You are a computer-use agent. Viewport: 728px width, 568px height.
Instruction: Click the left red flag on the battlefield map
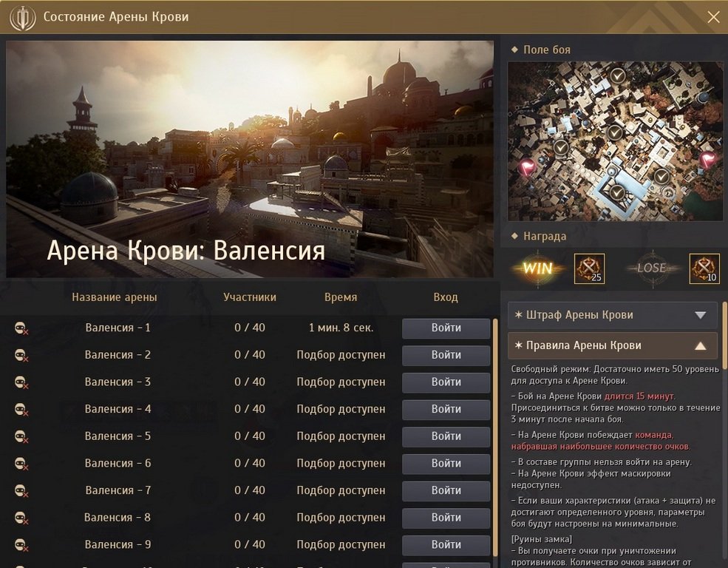[528, 166]
